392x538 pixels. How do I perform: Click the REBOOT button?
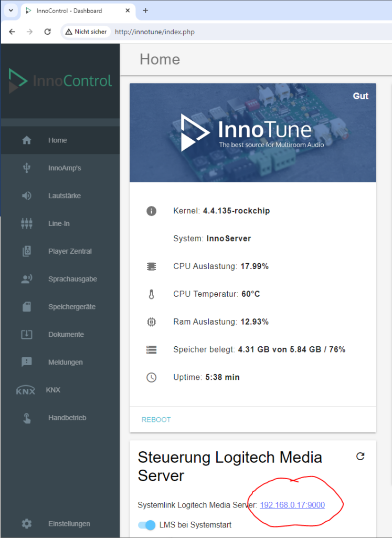(156, 420)
